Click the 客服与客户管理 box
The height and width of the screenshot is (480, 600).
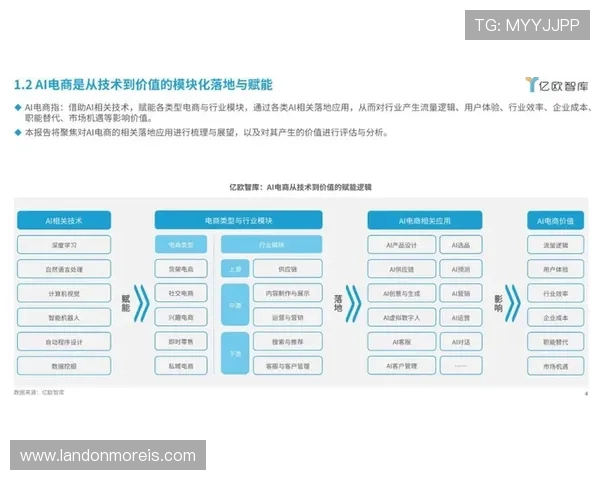[288, 366]
